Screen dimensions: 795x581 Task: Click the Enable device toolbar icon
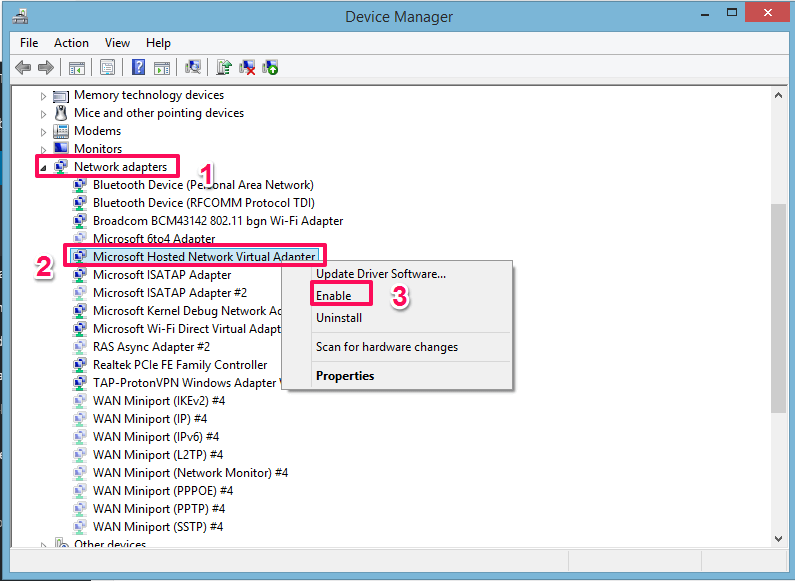(270, 67)
